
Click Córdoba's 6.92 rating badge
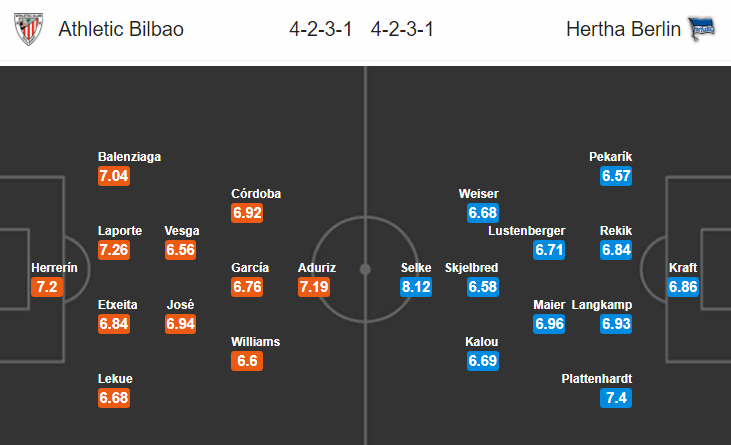tap(247, 213)
